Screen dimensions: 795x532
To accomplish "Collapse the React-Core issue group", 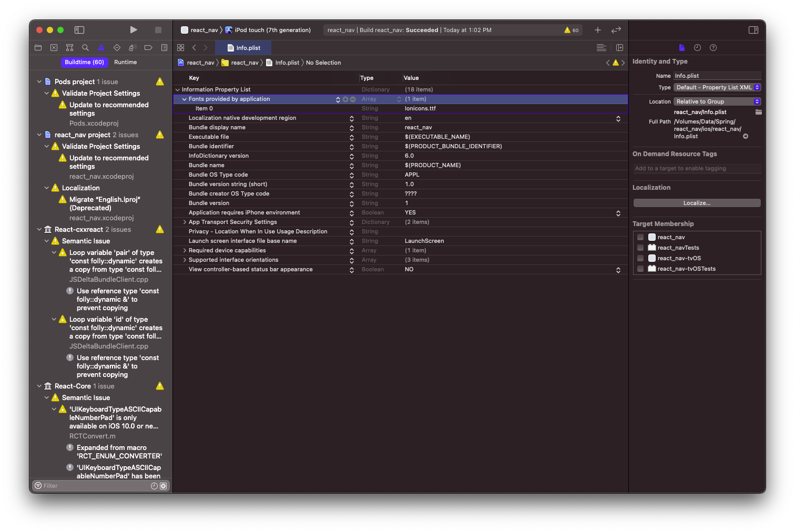I will click(x=39, y=386).
